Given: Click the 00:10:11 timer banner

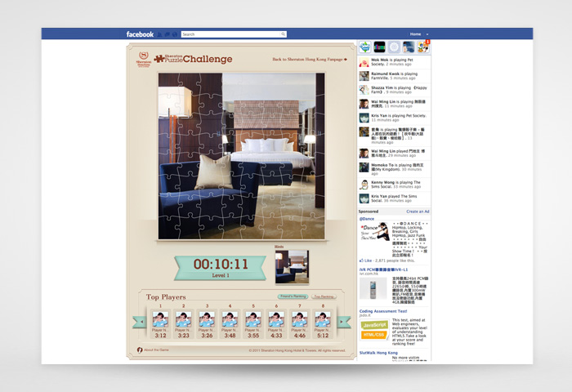Looking at the screenshot, I should point(221,268).
